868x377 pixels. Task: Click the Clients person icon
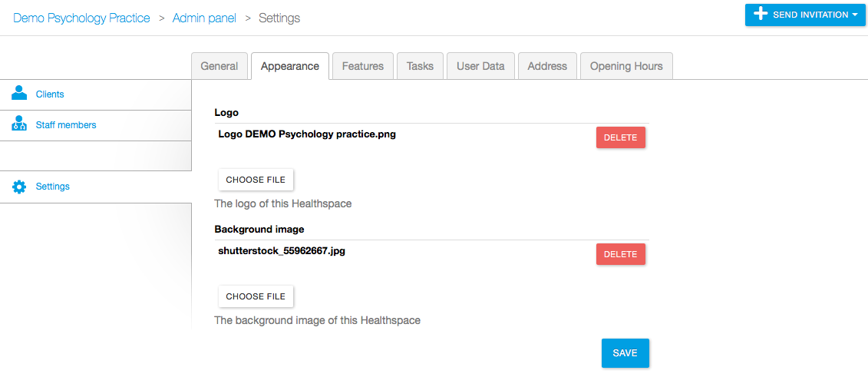19,93
